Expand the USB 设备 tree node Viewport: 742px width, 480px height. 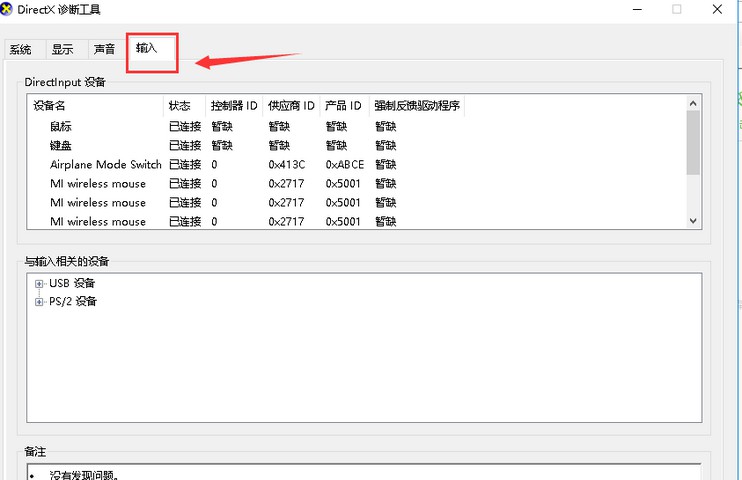(x=40, y=284)
